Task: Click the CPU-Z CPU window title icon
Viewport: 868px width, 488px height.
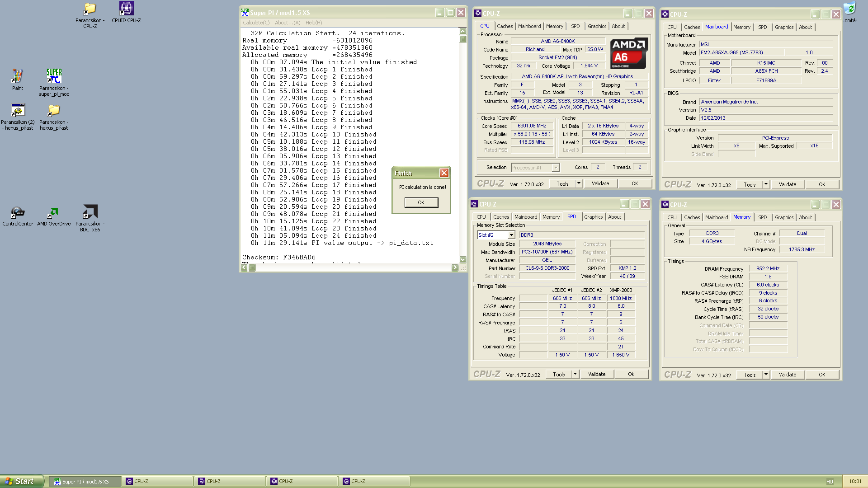Action: point(478,14)
